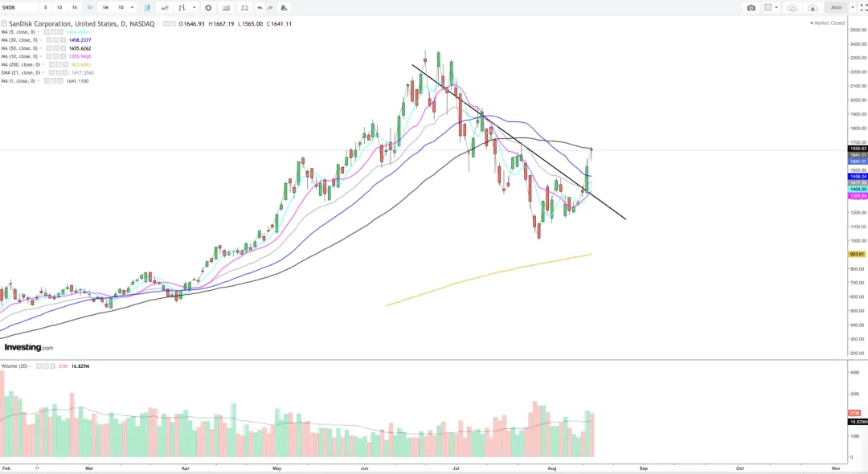Hide the MA (30, close, 0) indicator
The width and height of the screenshot is (868, 474).
coord(49,40)
